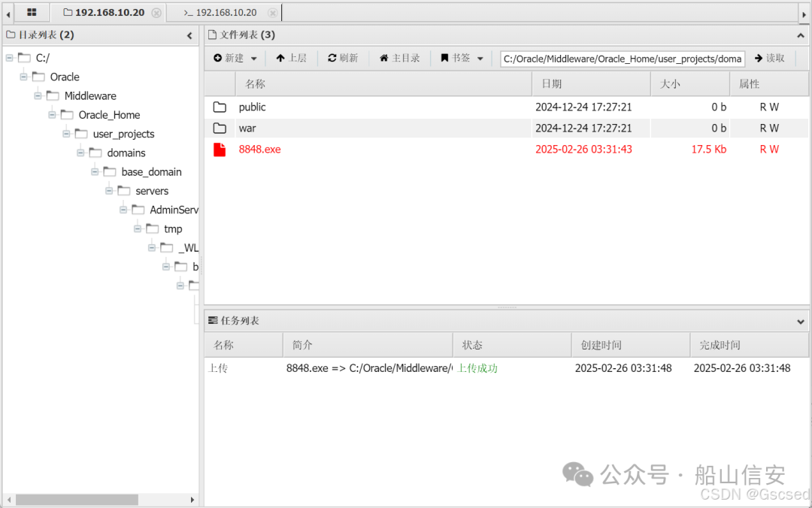The width and height of the screenshot is (812, 508).
Task: Select tmp in directory tree
Action: (173, 229)
